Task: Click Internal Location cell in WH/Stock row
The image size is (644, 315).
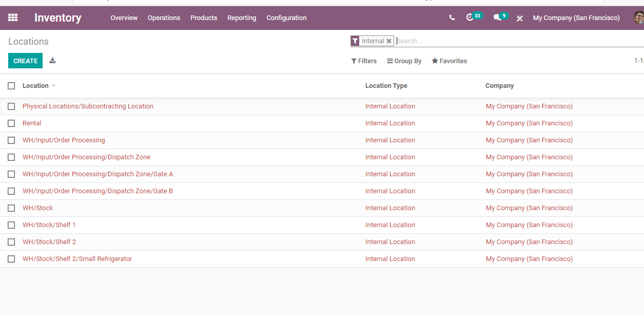Action: [390, 208]
